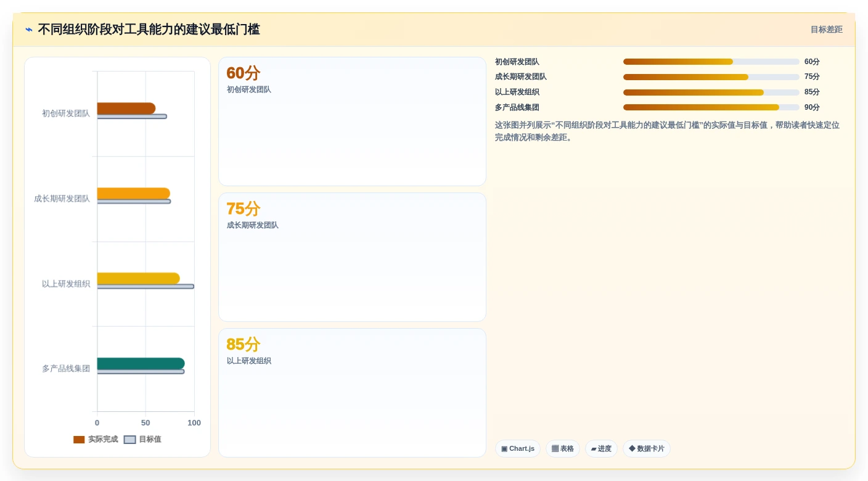Click the gray target bar under 初创研发团队
Viewport: 868px width, 481px height.
pyautogui.click(x=132, y=117)
